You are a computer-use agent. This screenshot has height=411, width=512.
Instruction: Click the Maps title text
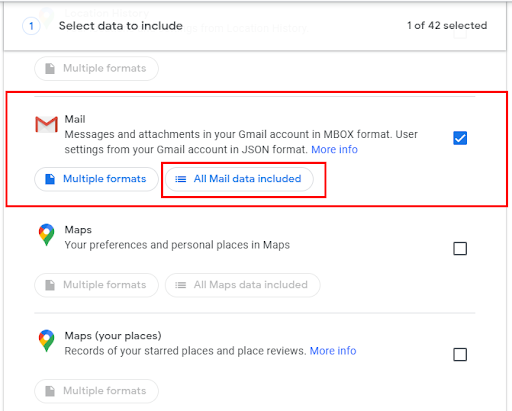78,230
